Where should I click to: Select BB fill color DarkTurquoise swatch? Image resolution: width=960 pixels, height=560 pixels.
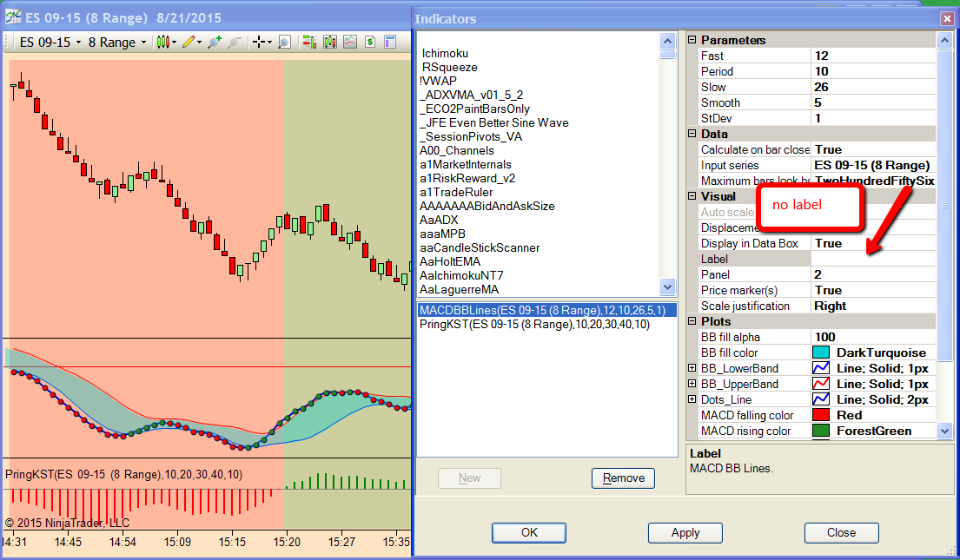click(820, 352)
